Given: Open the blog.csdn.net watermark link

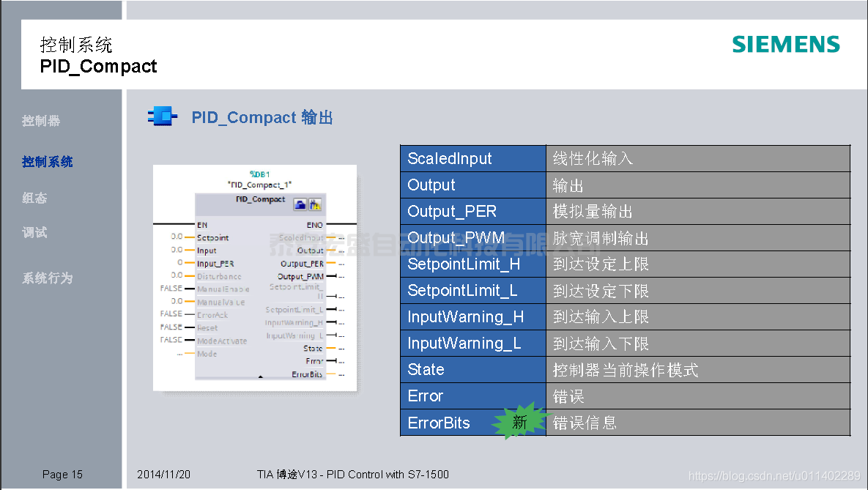Looking at the screenshot, I should click(x=774, y=476).
